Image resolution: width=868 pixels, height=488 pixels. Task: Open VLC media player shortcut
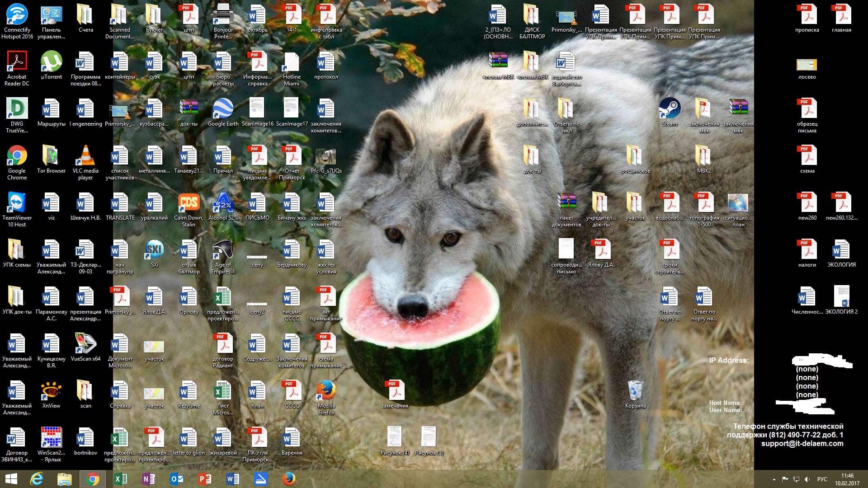85,157
